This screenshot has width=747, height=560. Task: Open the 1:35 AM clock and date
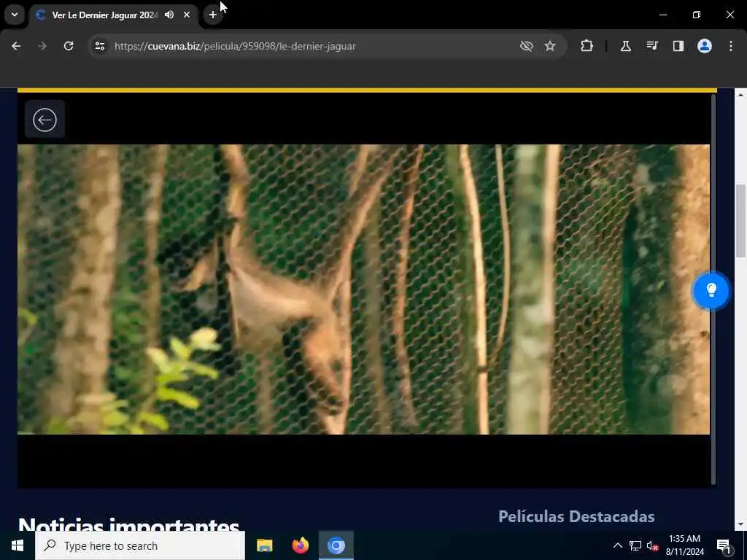[684, 545]
